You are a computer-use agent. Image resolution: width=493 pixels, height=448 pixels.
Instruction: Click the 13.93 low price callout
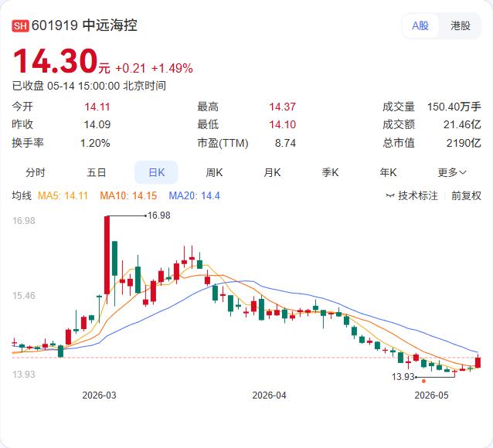point(403,377)
